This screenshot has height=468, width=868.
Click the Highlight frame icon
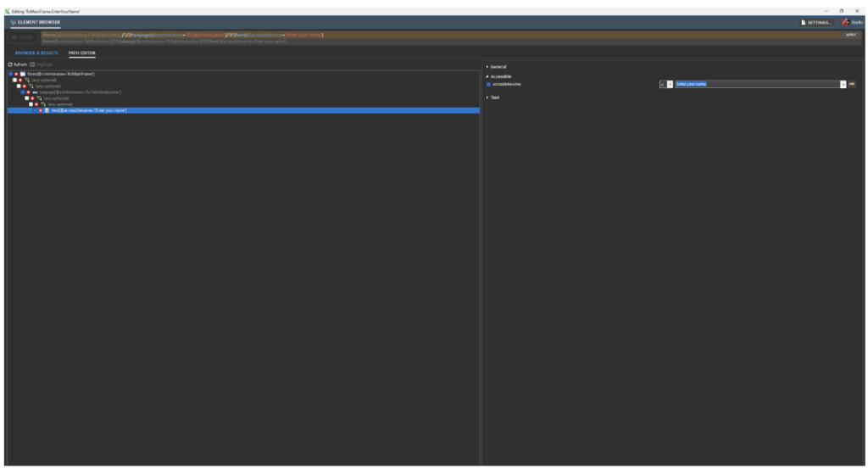click(32, 64)
